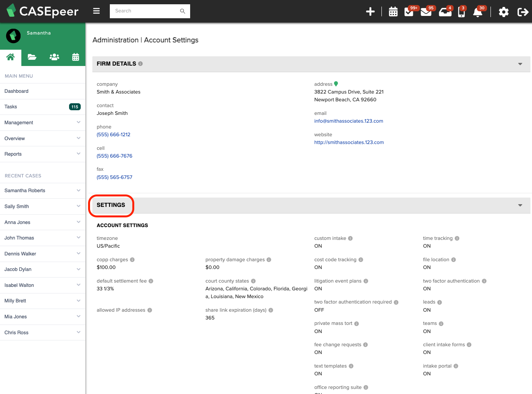532x394 pixels.
Task: Go to Dashboard in the main menu
Action: tap(16, 91)
